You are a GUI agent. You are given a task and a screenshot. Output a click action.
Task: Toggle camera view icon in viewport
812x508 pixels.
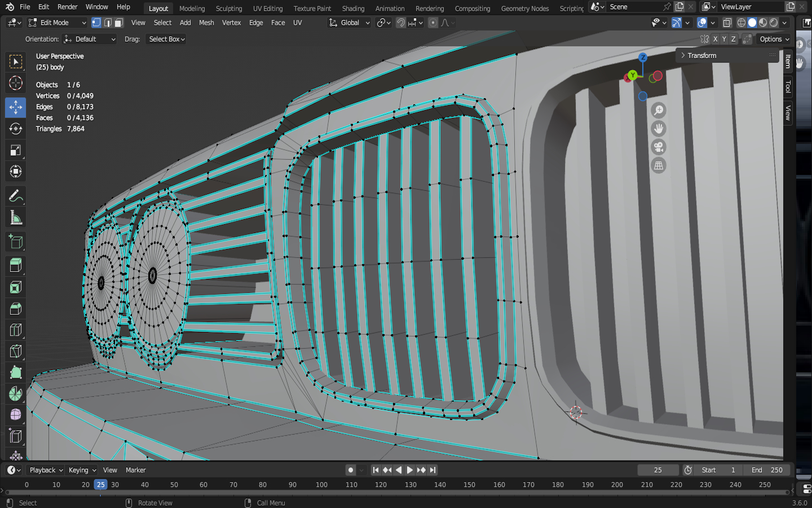tap(659, 147)
